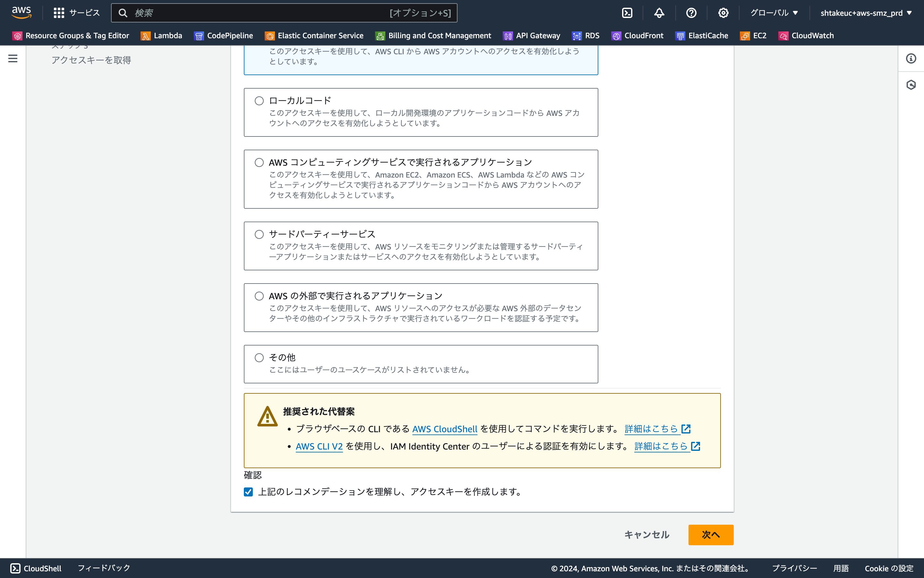Open 用語 footer link
Screen dimensions: 924x578
click(x=841, y=568)
